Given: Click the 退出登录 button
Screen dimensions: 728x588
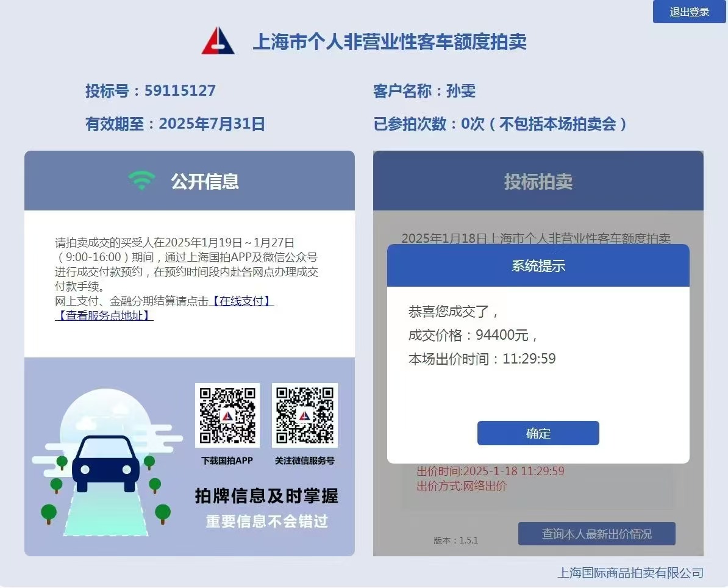Looking at the screenshot, I should [689, 12].
